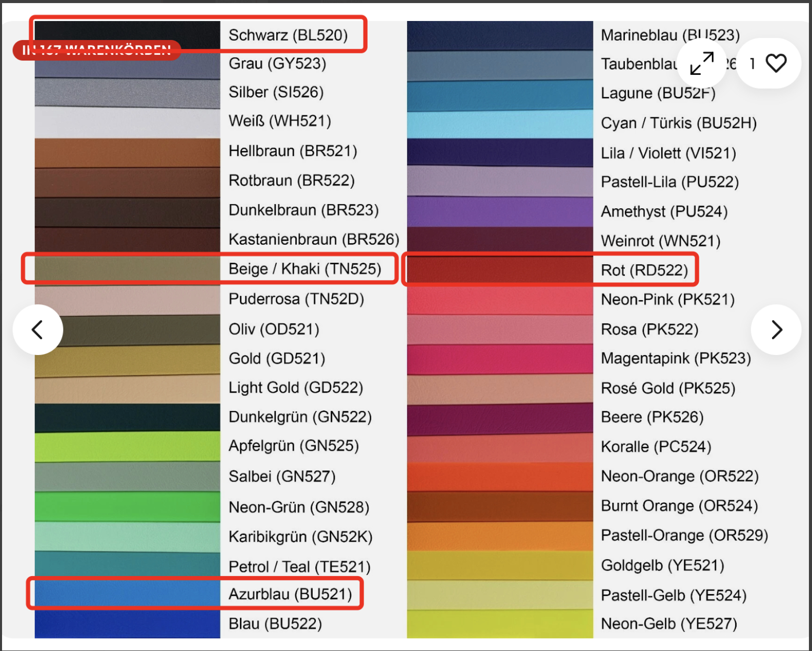The height and width of the screenshot is (651, 812).
Task: Advance to the next product image
Action: [776, 329]
